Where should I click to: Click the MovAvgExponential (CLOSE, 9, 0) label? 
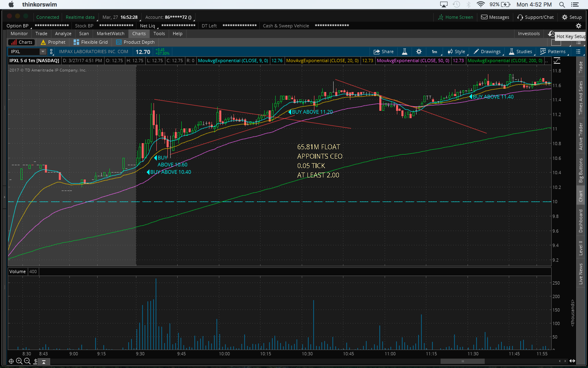(233, 61)
